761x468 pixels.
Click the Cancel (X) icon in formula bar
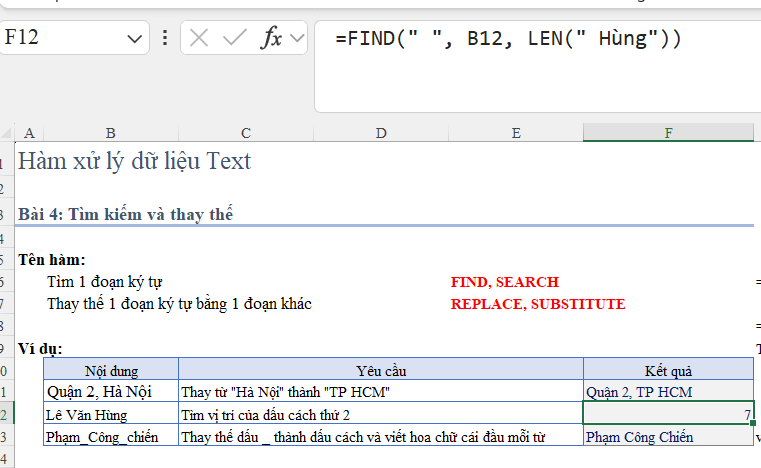[x=199, y=39]
